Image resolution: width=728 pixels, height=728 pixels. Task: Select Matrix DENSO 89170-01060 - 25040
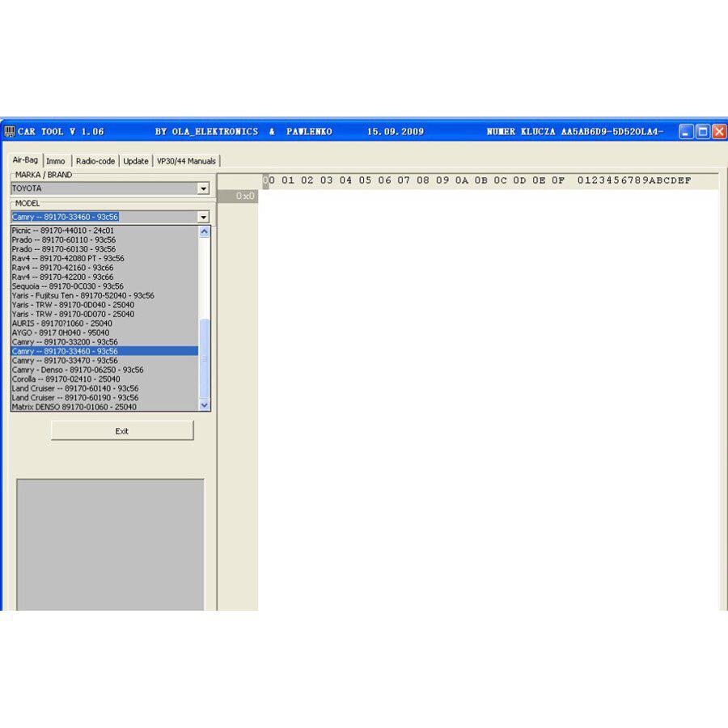104,407
